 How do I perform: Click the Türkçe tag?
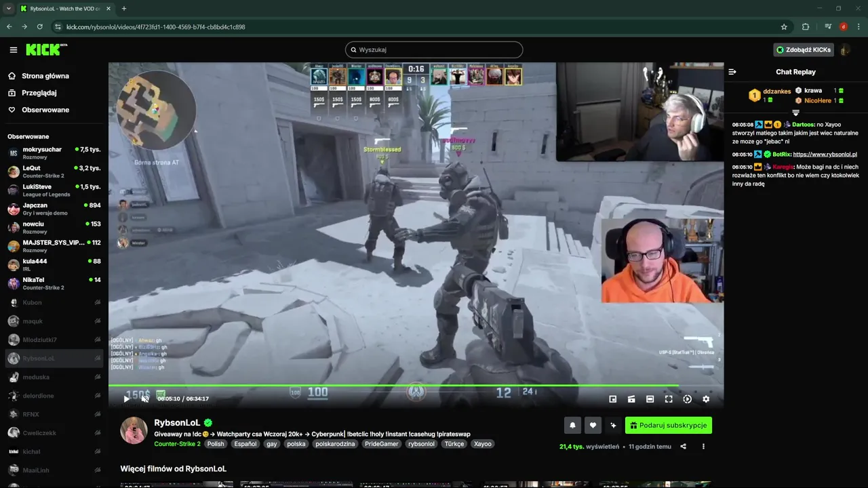pyautogui.click(x=455, y=444)
